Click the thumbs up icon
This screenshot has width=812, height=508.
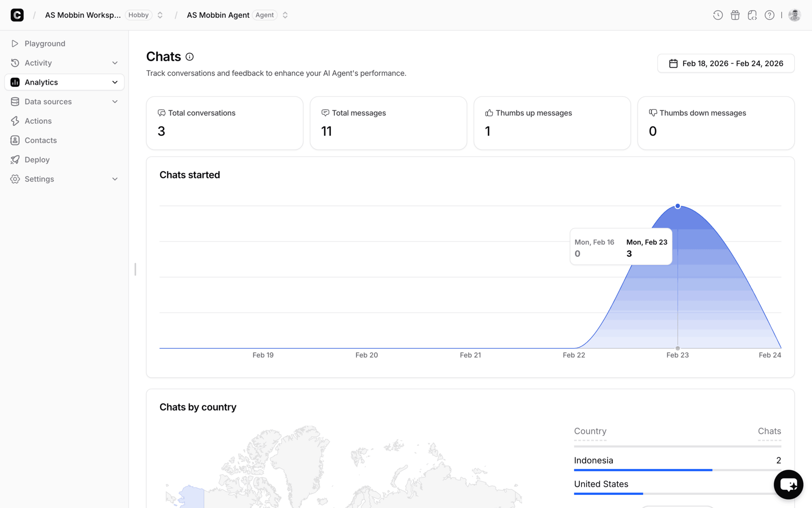(489, 113)
